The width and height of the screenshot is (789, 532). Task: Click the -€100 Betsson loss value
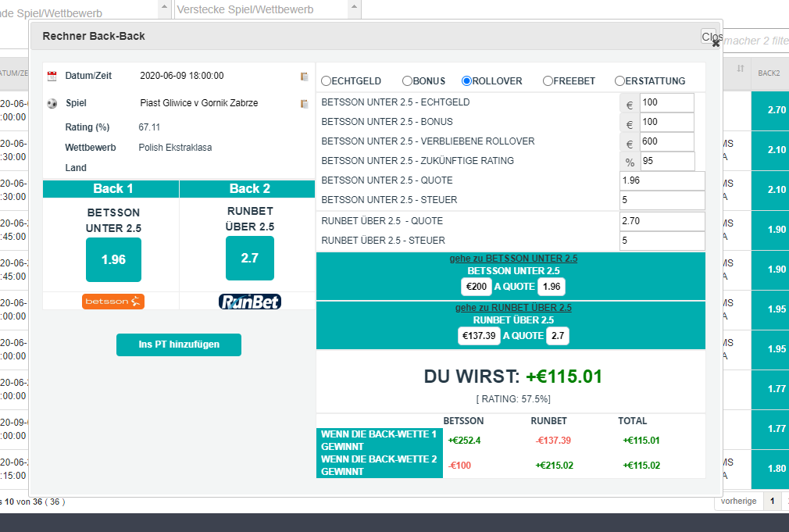[x=459, y=466]
